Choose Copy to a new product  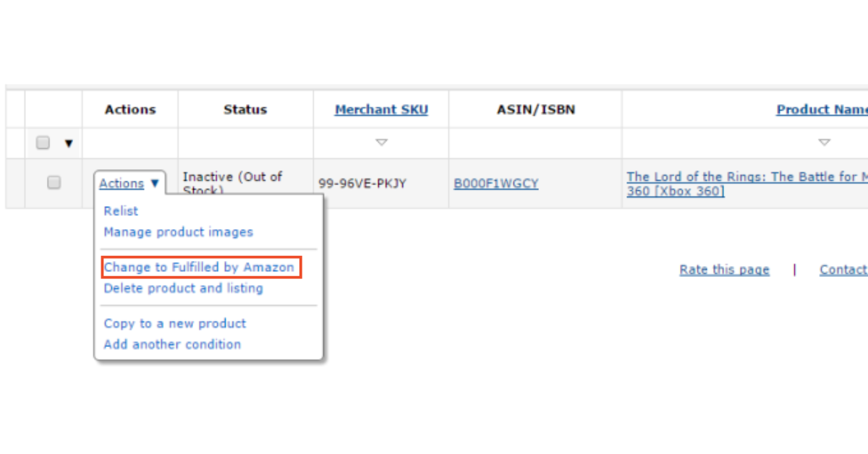[x=174, y=324]
